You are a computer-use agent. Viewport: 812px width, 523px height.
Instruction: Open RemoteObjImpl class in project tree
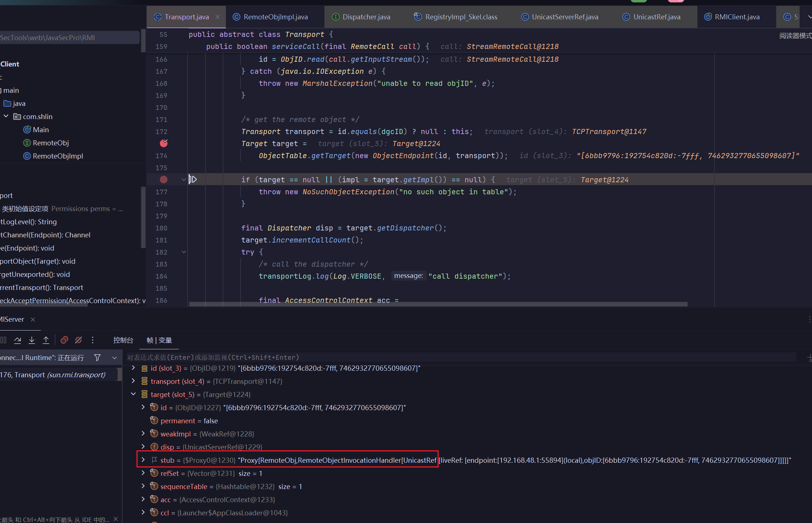pos(58,156)
